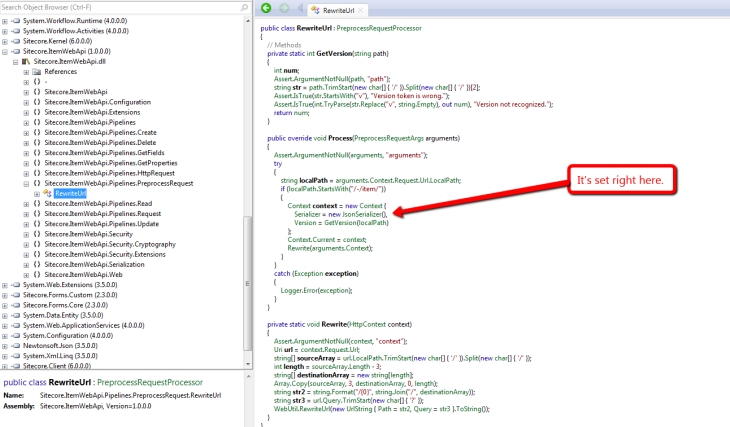Expand Sitecore.ItemWebApi.Pipelines.Read namespace
Viewport: 730px width, 427px height.
(x=26, y=204)
